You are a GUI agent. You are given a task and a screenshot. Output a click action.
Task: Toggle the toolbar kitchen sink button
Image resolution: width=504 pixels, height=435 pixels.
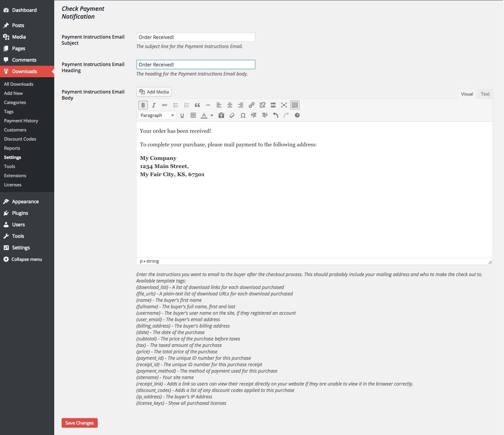(x=295, y=105)
